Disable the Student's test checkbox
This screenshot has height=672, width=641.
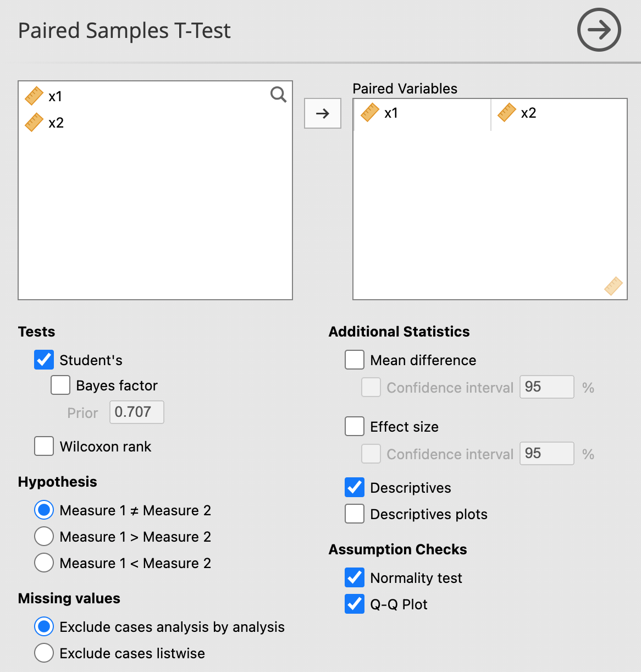point(43,360)
